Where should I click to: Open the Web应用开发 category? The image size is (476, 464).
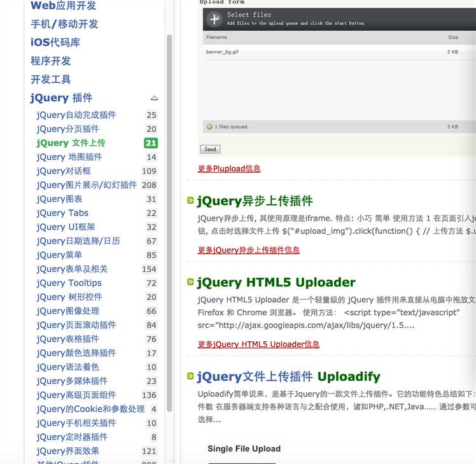pyautogui.click(x=63, y=6)
